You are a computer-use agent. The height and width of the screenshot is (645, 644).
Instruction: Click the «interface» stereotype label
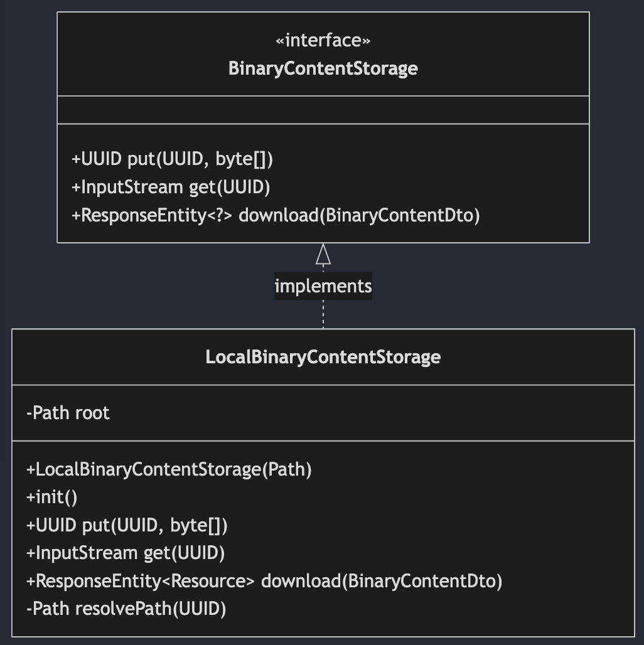click(x=323, y=41)
